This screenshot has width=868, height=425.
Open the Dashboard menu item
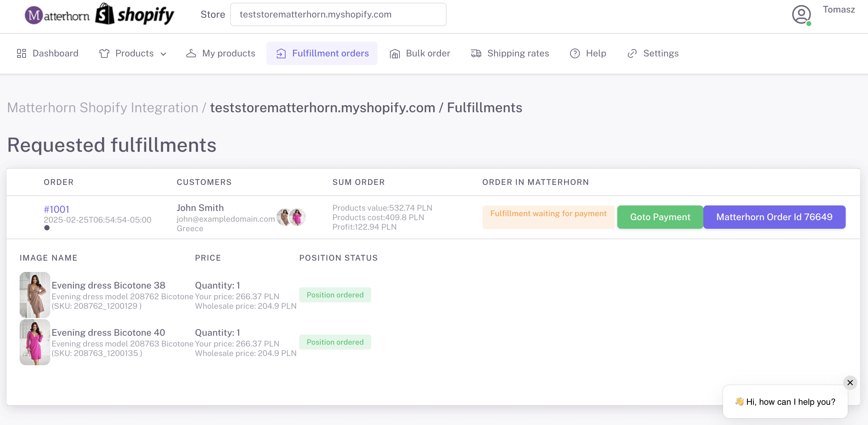point(48,53)
